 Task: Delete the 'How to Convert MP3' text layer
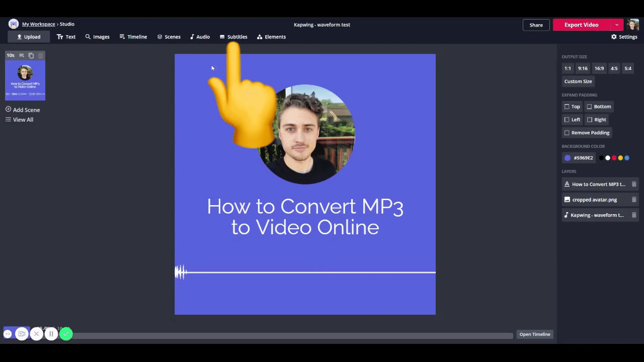coord(634,185)
